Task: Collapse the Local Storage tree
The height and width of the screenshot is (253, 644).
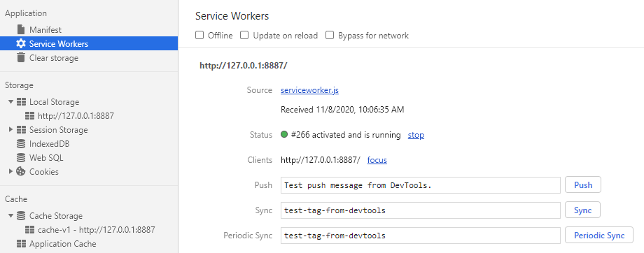Action: (10, 102)
